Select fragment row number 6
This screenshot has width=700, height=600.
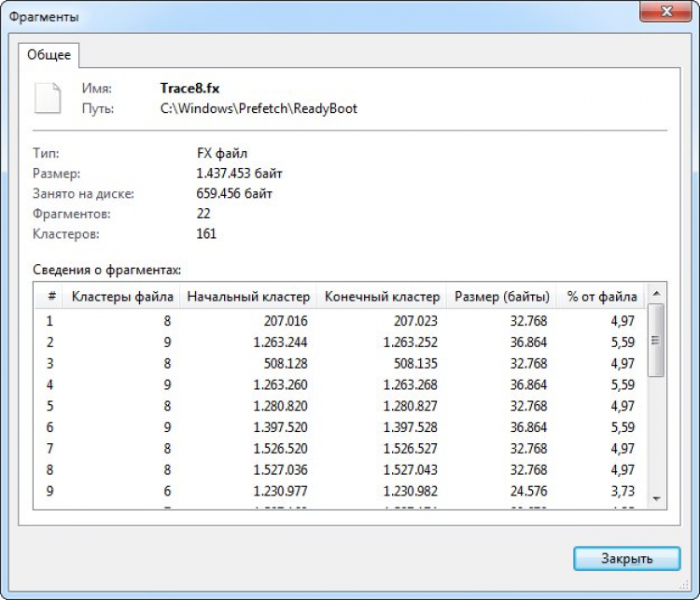(x=341, y=427)
